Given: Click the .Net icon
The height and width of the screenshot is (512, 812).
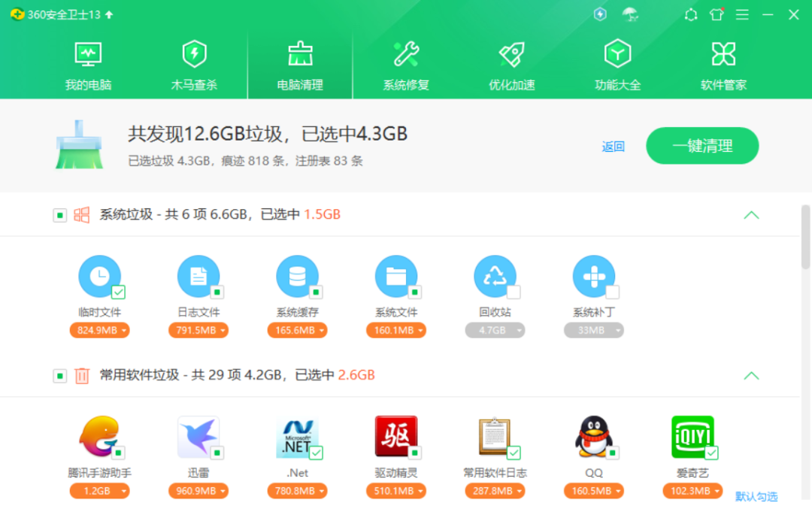Looking at the screenshot, I should [297, 436].
